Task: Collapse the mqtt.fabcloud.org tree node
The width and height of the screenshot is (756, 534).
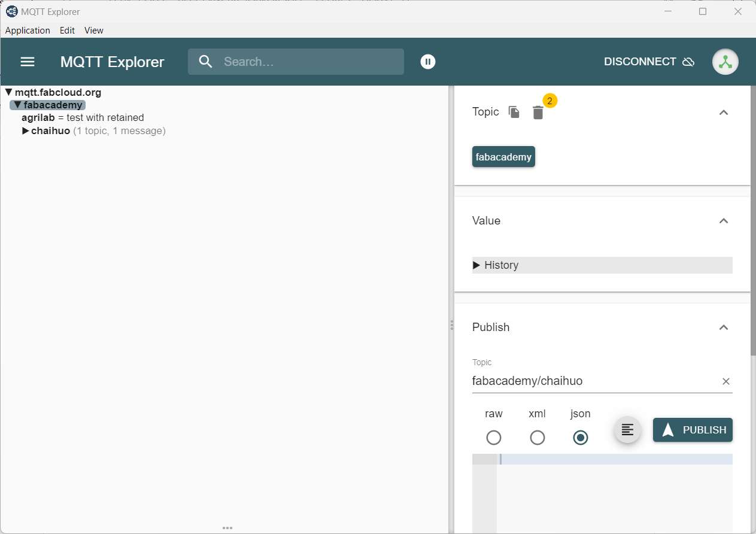Action: click(x=8, y=92)
